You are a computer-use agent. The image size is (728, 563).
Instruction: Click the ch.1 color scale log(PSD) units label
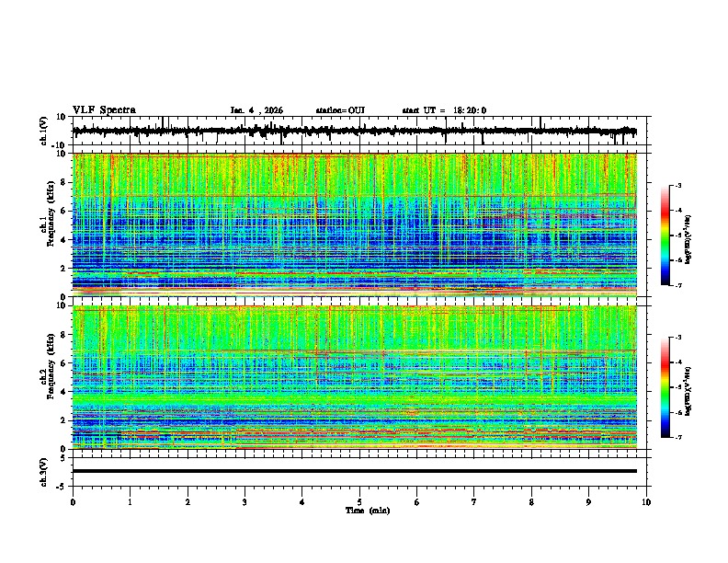click(x=688, y=240)
